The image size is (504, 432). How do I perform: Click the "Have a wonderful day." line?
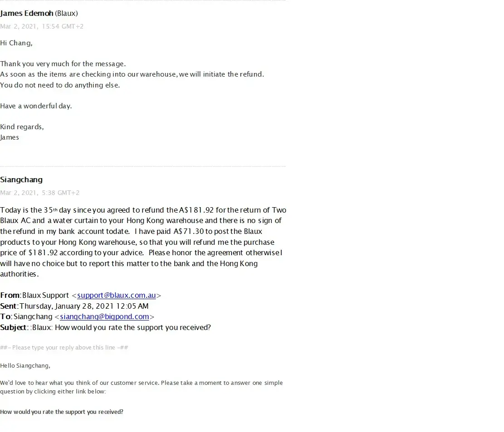pyautogui.click(x=36, y=106)
